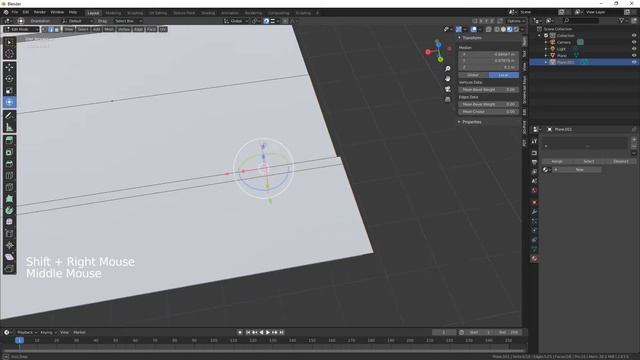Open the Playback dropdown in timeline
The width and height of the screenshot is (640, 360).
[x=27, y=332]
